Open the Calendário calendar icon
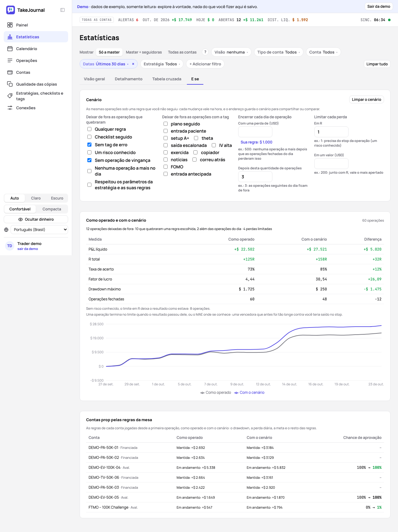 [10, 49]
